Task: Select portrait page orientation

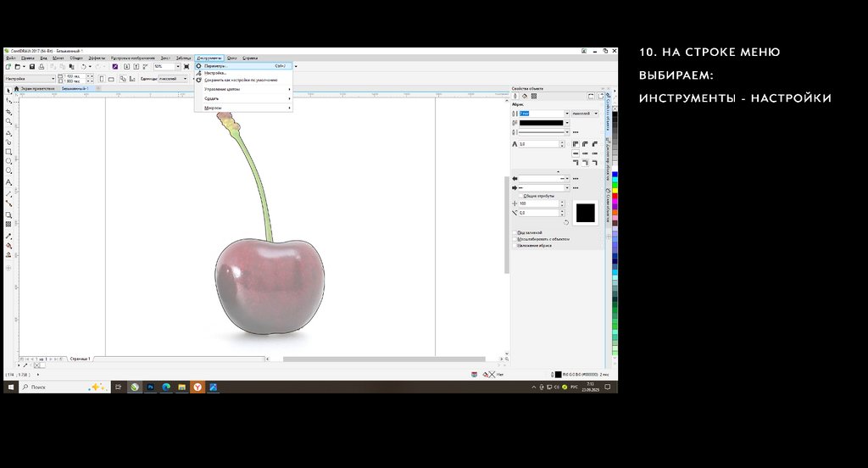Action: [x=102, y=79]
